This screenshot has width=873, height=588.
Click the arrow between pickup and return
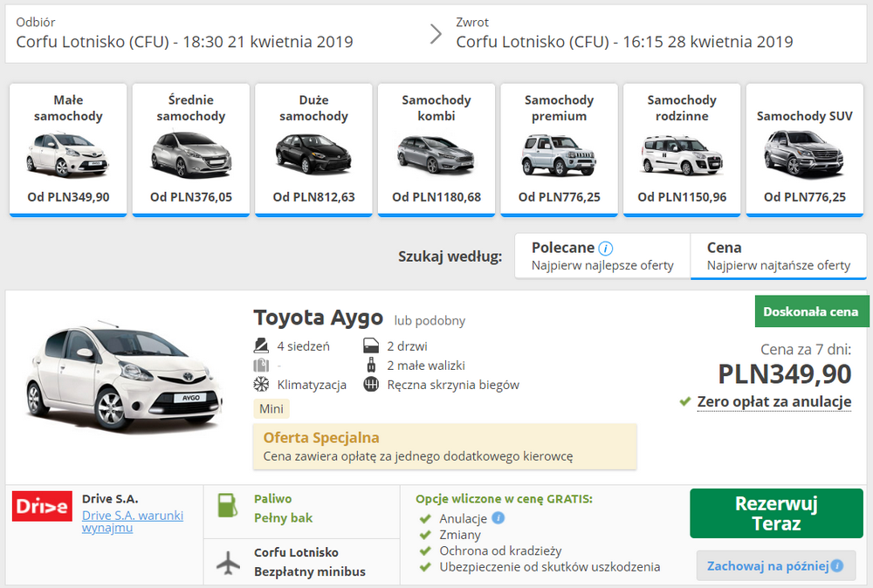click(x=436, y=34)
